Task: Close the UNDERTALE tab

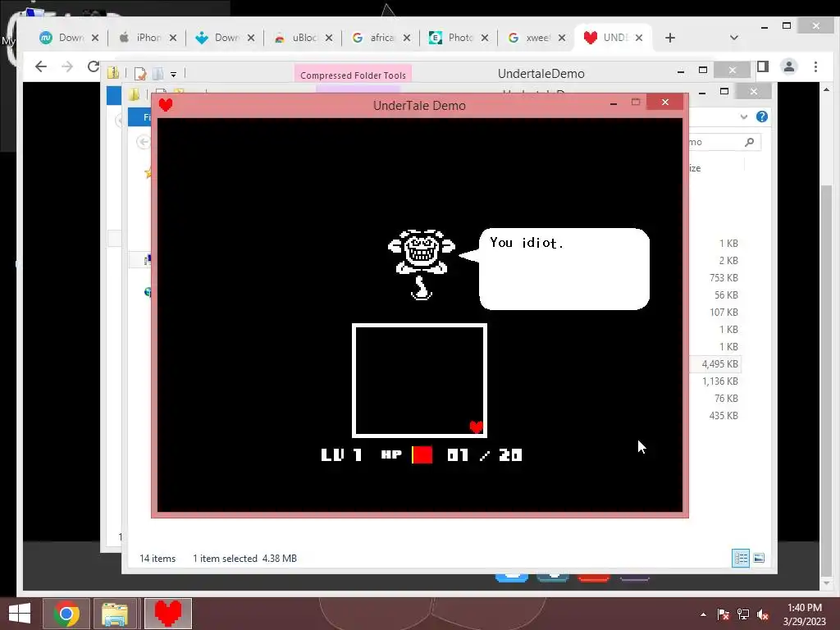Action: coord(639,38)
